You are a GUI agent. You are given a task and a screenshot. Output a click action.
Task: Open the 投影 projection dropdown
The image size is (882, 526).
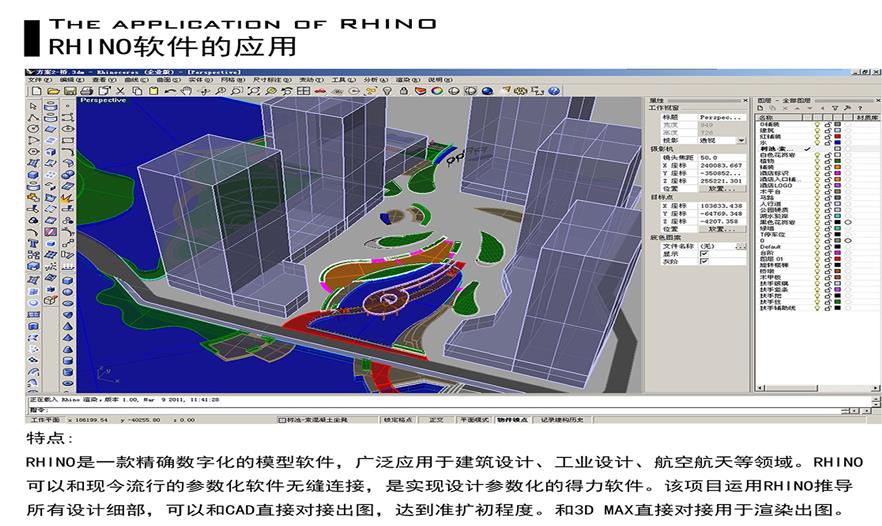tap(741, 141)
